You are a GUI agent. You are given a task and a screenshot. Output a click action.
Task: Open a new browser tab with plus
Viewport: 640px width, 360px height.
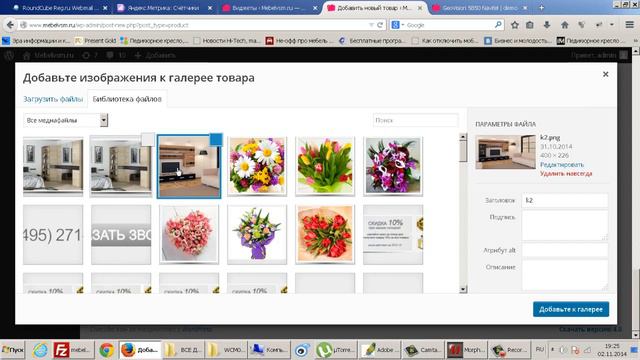pyautogui.click(x=541, y=7)
